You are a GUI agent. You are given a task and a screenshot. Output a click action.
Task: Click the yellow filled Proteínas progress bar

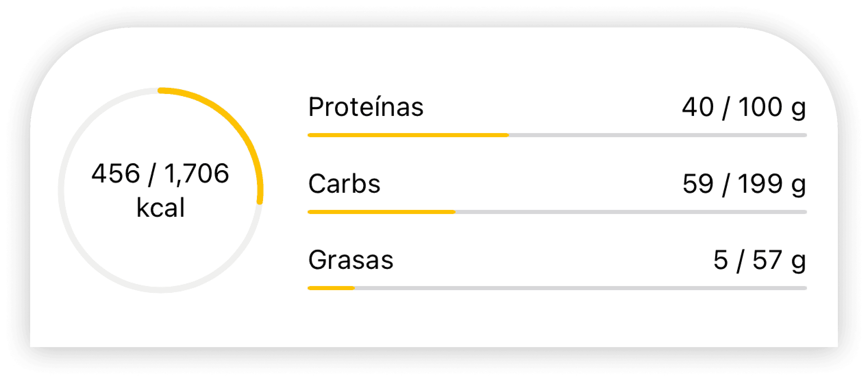pos(408,135)
